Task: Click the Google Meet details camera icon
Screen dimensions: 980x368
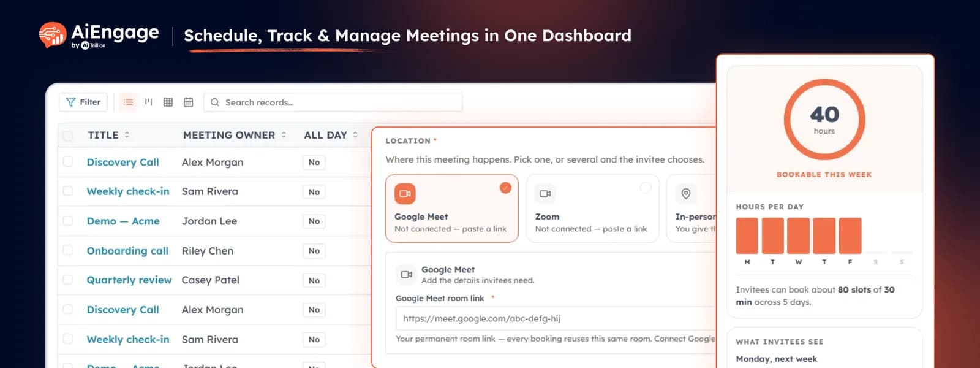Action: tap(406, 274)
